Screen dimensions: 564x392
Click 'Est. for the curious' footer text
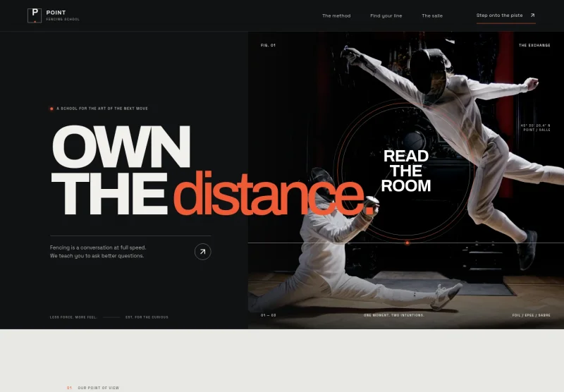[x=147, y=317]
